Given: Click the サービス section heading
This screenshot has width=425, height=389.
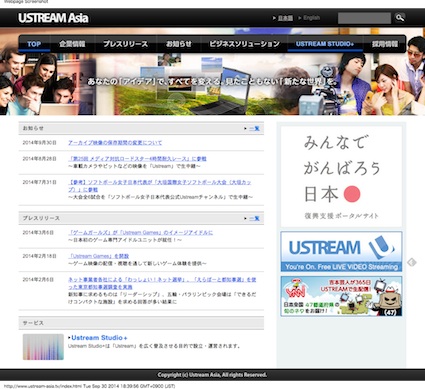Looking at the screenshot, I should pos(33,323).
